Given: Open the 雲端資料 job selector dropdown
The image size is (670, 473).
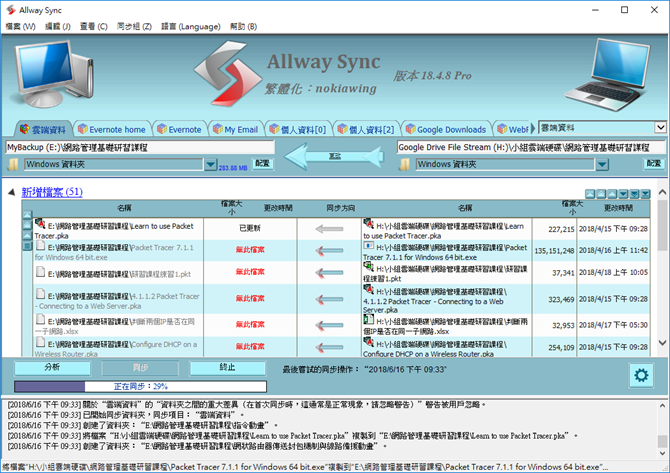Looking at the screenshot, I should click(x=660, y=127).
